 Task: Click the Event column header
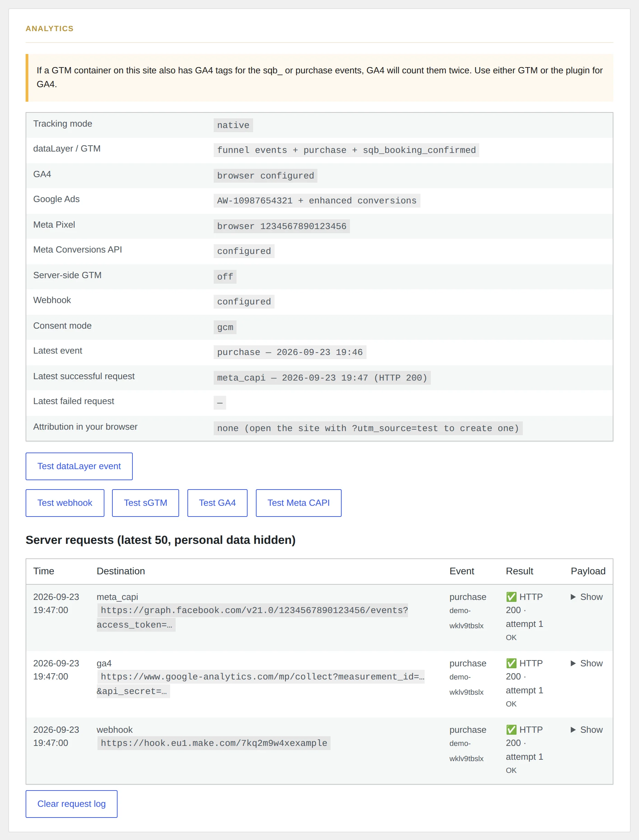462,571
